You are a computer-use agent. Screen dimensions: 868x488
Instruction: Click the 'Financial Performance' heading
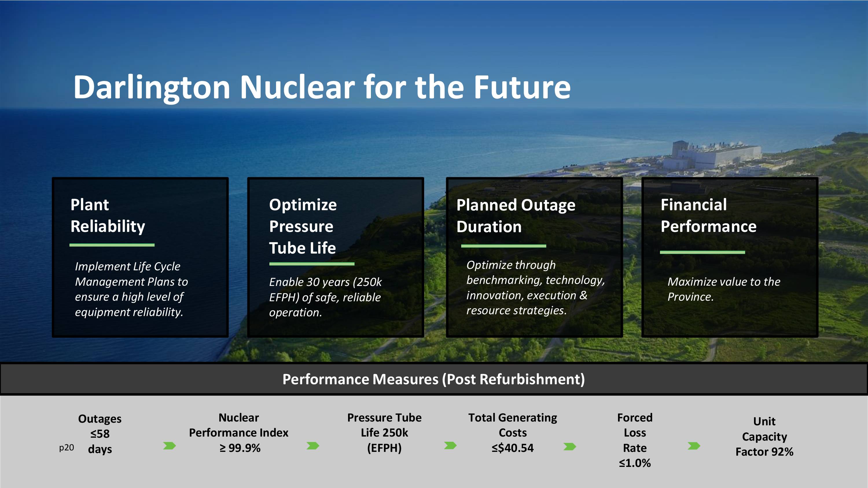[708, 216]
